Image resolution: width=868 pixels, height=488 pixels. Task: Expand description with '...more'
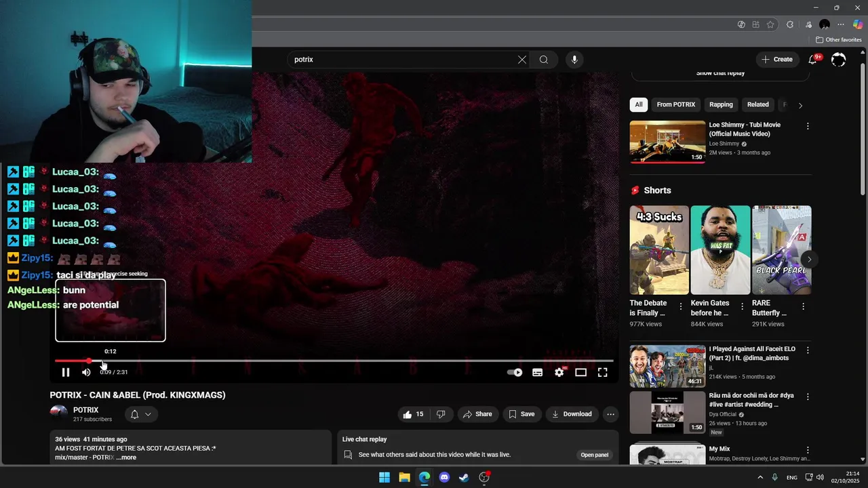tap(126, 457)
